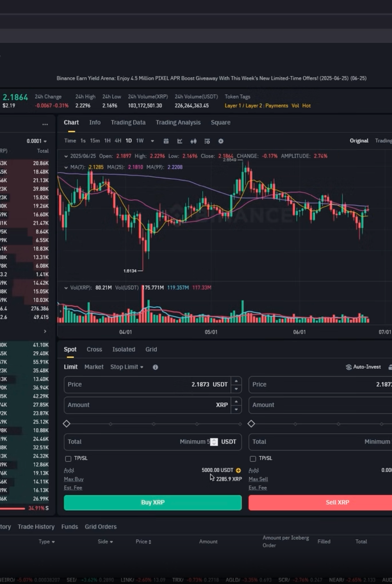Image resolution: width=392 pixels, height=584 pixels.
Task: Click the Payments token tag
Action: click(277, 106)
